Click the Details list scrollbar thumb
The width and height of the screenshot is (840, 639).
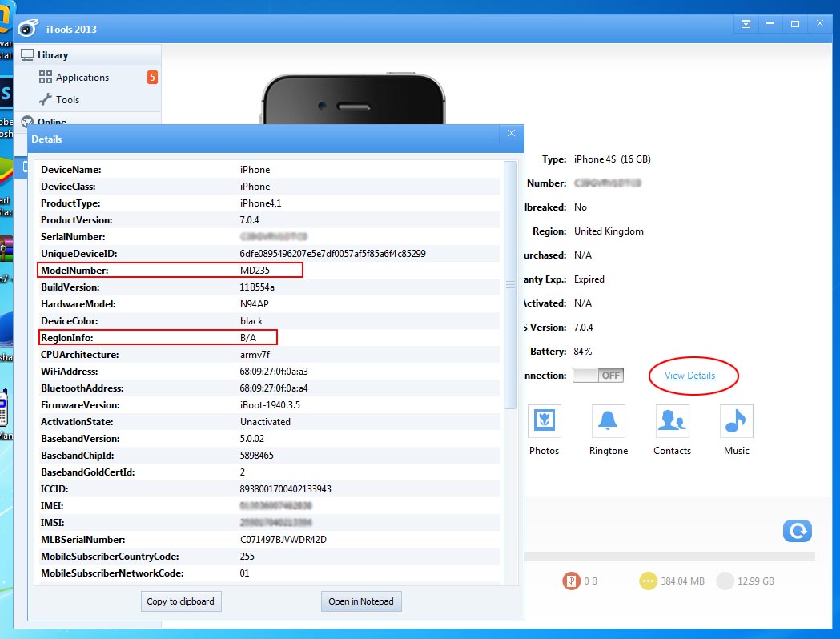(511, 285)
